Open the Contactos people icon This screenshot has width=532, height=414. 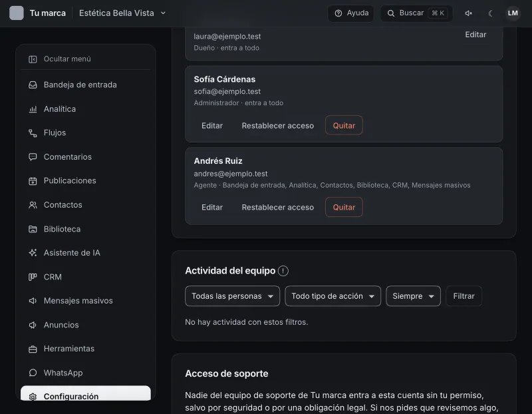pyautogui.click(x=33, y=205)
